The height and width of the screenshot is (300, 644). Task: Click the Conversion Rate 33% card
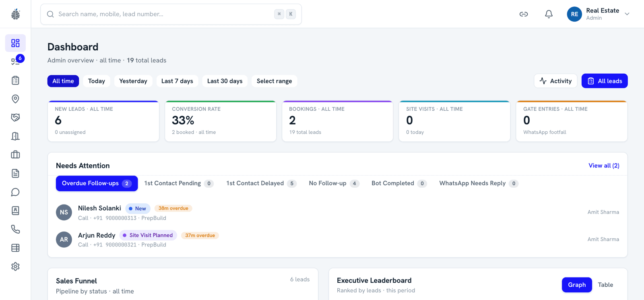coord(221,121)
